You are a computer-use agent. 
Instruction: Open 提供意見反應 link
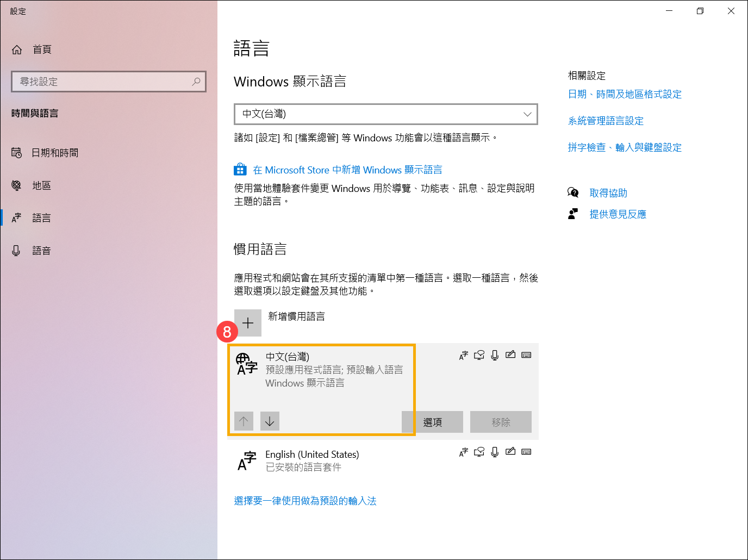tap(618, 215)
